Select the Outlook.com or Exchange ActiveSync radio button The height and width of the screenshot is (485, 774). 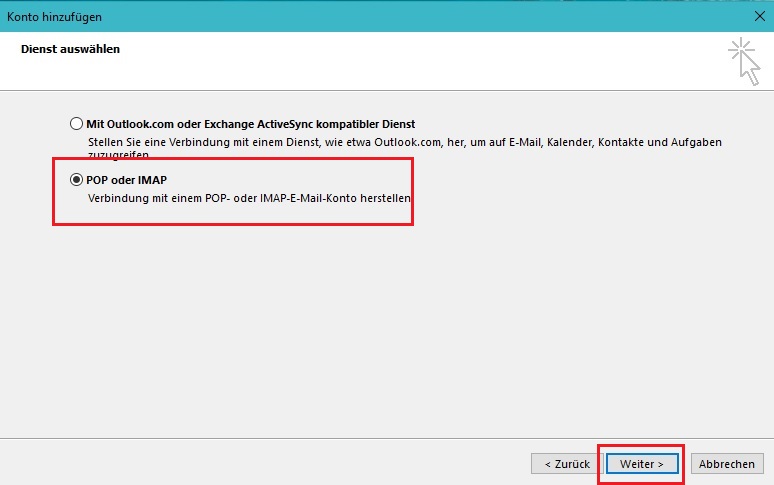pyautogui.click(x=76, y=124)
